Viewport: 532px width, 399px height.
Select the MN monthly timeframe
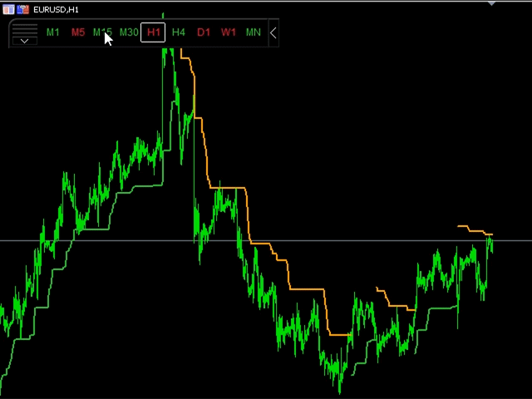pos(254,32)
